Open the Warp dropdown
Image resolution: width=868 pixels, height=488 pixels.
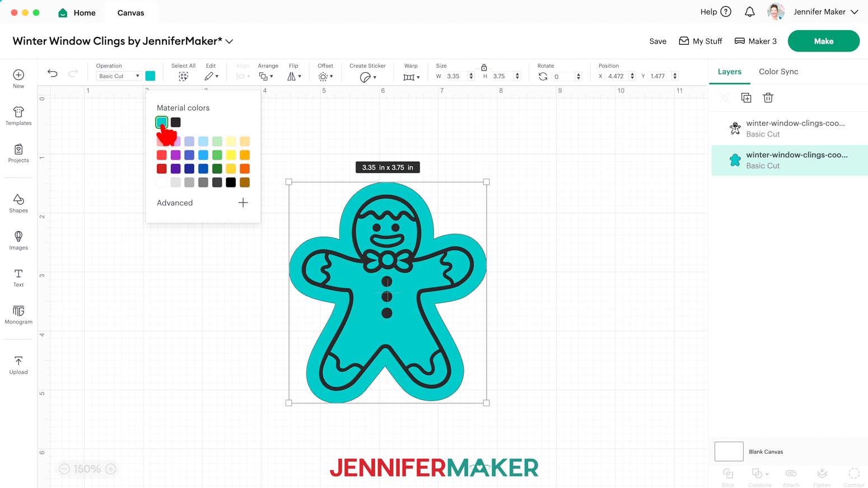click(x=411, y=77)
